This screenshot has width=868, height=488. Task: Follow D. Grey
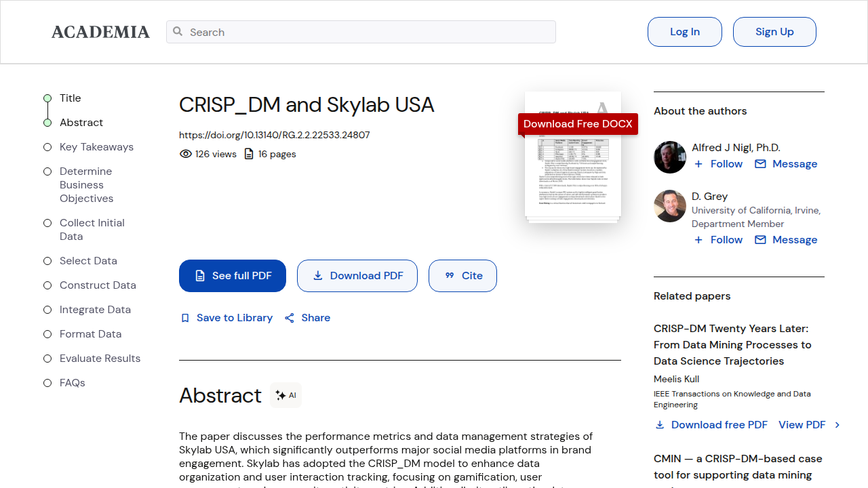(718, 240)
